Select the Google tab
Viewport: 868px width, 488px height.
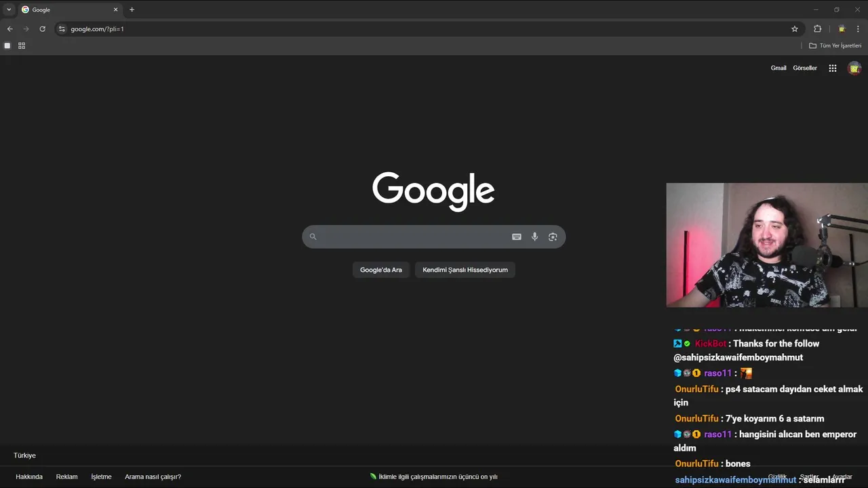pyautogui.click(x=70, y=9)
